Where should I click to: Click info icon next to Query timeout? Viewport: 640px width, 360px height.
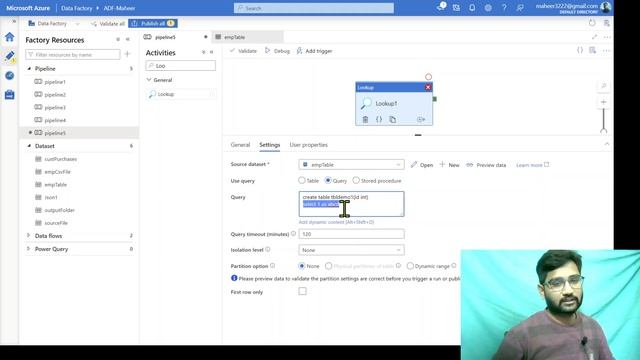pos(293,234)
